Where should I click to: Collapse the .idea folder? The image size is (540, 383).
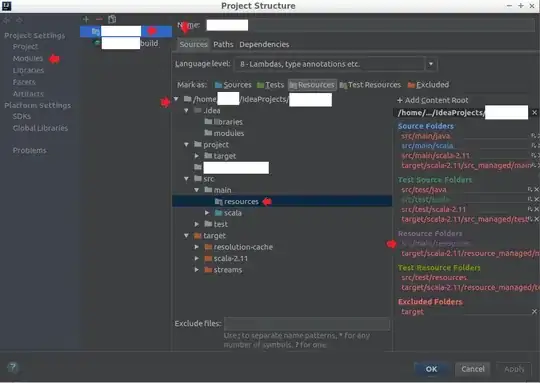pos(186,111)
